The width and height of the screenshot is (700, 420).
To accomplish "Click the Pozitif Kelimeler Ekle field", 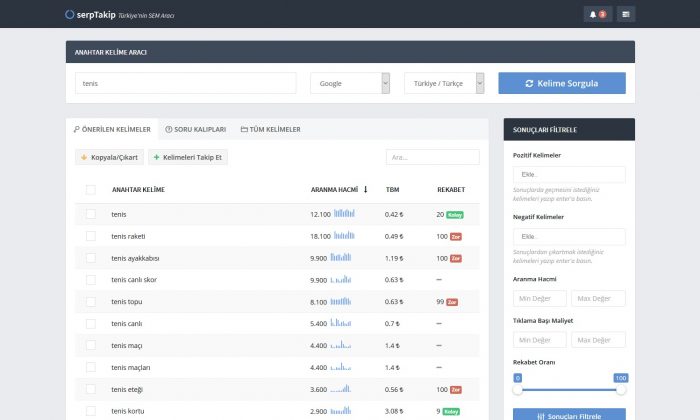I will click(569, 175).
